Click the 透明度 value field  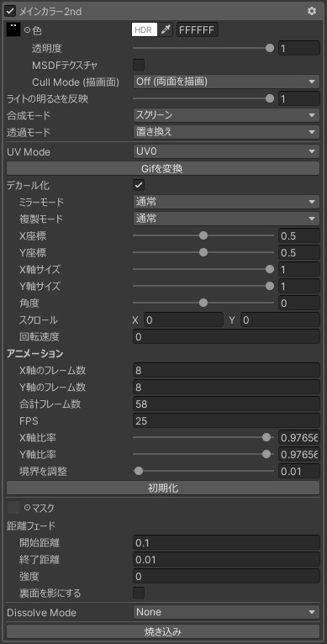tap(299, 48)
